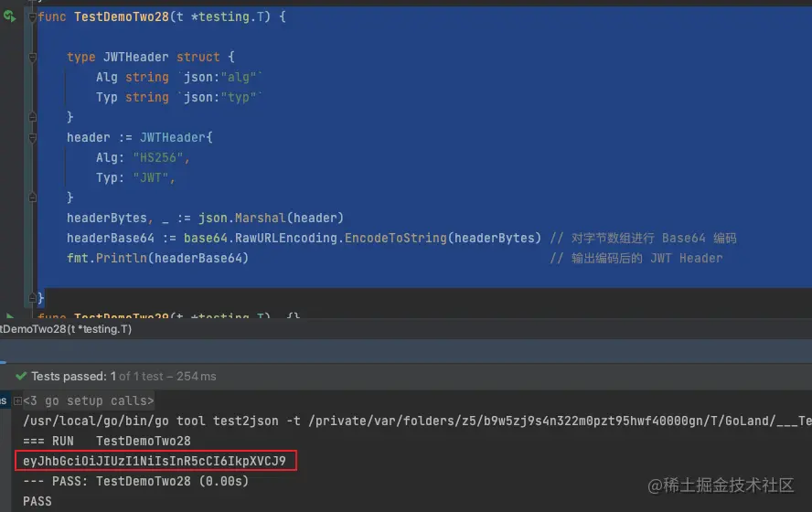Click the '输出编码后的 JWT Header' comment
This screenshot has height=512, width=812.
point(636,259)
